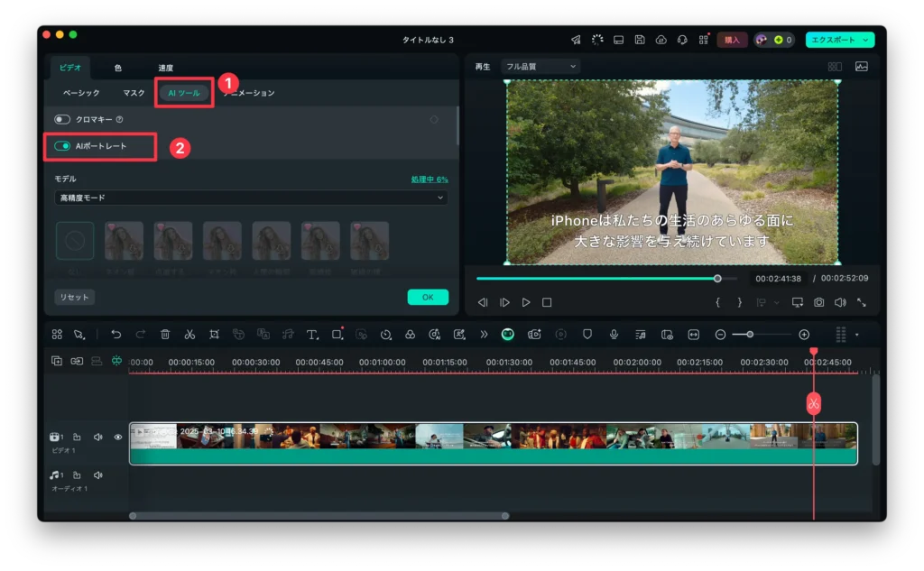Disable the AIポートレート toggle
The image size is (924, 571).
tap(62, 146)
